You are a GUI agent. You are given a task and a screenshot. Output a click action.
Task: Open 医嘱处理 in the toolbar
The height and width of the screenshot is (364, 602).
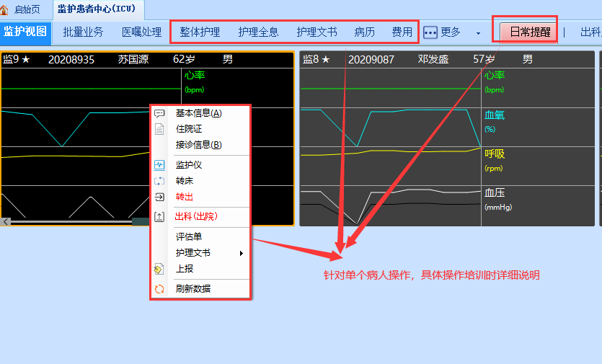coord(142,32)
